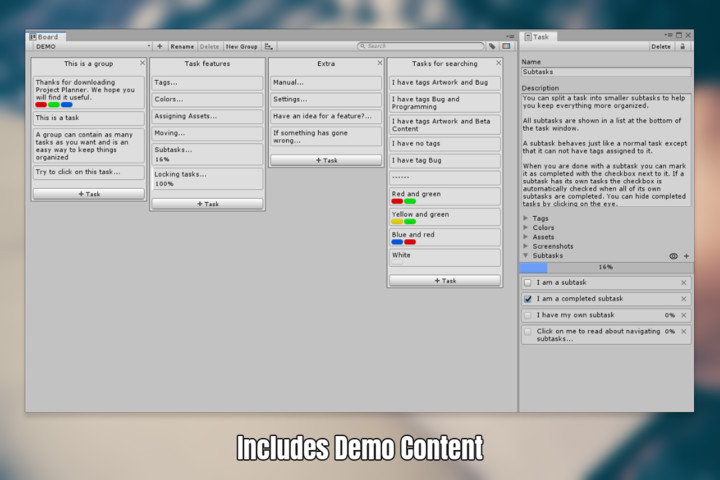Switch to the Task tab
Screen dimensions: 720x480
(x=538, y=37)
